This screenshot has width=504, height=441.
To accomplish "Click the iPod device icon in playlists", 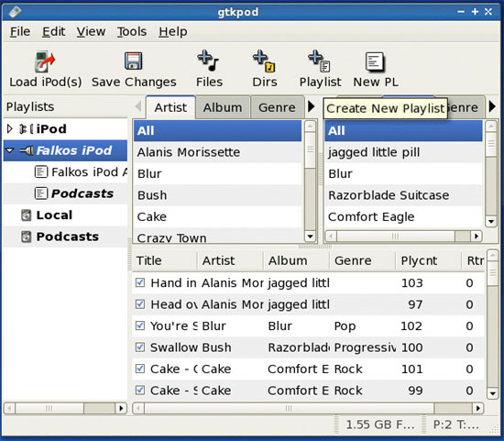I will (x=26, y=129).
